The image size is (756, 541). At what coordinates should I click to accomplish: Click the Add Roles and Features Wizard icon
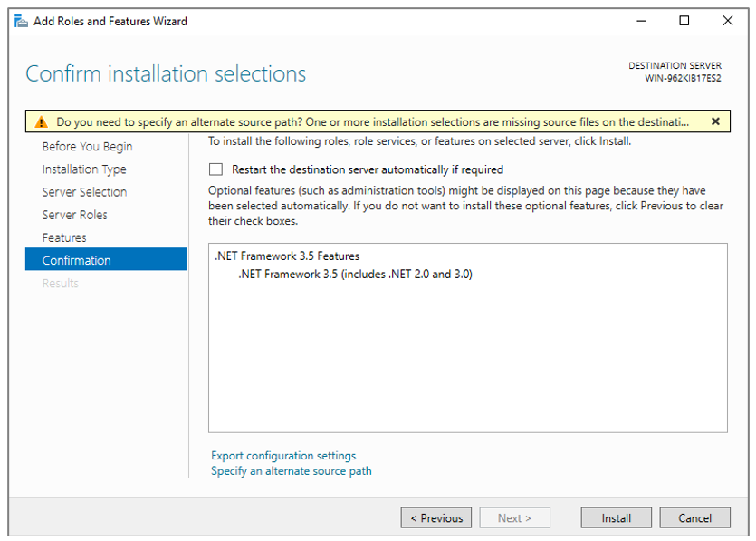20,20
